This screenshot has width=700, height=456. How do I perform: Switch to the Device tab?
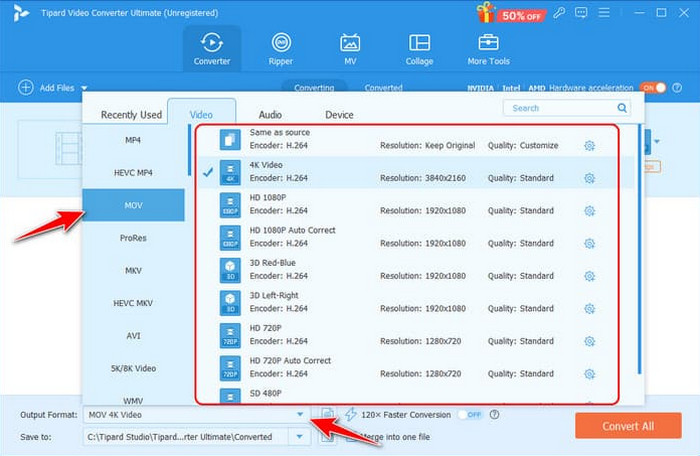[339, 115]
